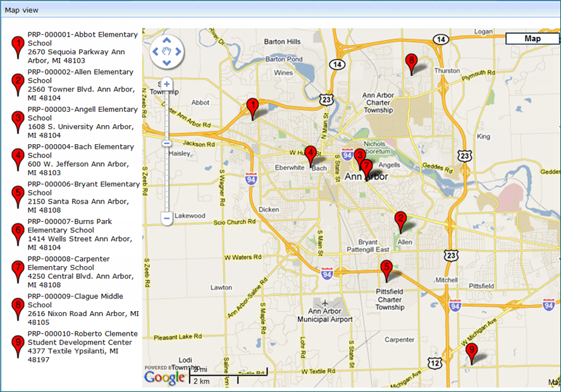Click address 2560 Towner Blvd. Ann Arbor
This screenshot has width=561, height=392.
[x=81, y=94]
